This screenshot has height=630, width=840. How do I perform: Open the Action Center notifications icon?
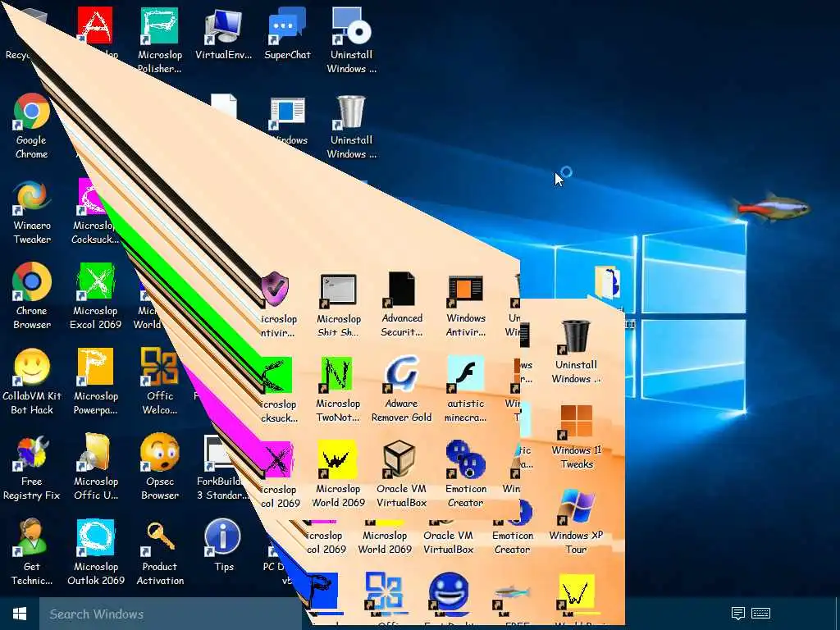tap(737, 614)
